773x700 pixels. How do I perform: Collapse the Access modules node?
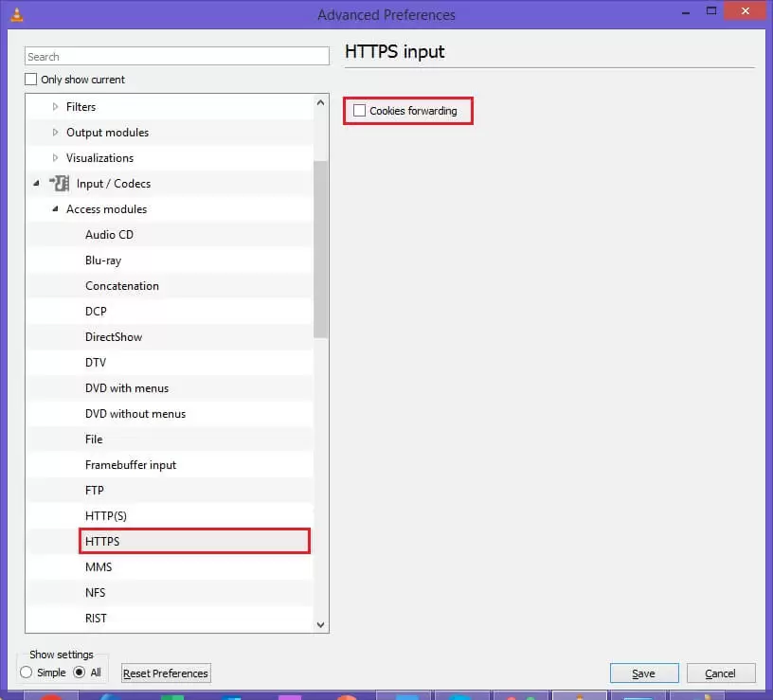(55, 209)
